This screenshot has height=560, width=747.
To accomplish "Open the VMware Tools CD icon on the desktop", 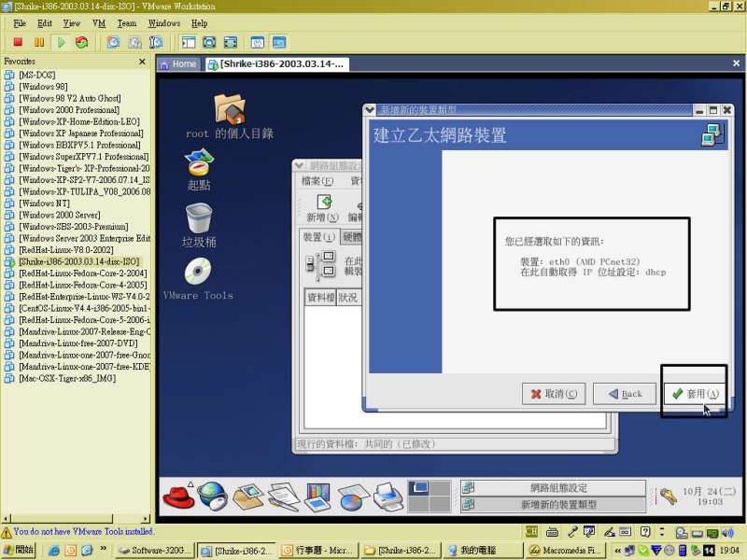I will [x=198, y=271].
